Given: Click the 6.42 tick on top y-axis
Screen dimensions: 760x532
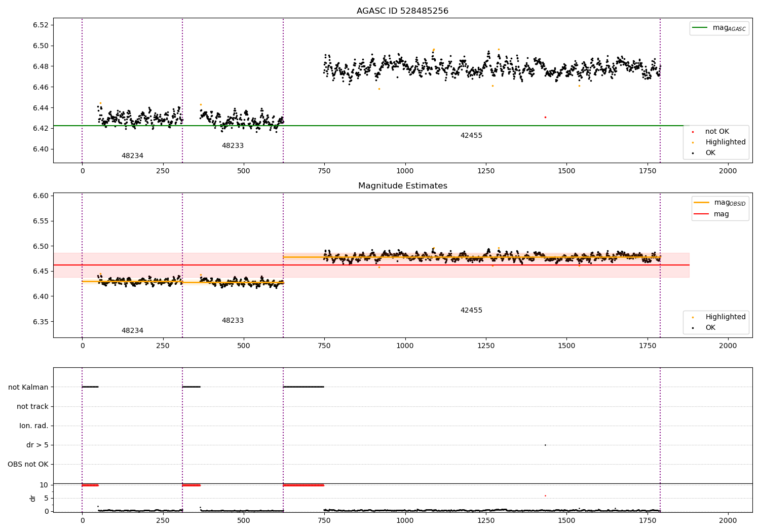Looking at the screenshot, I should (41, 129).
